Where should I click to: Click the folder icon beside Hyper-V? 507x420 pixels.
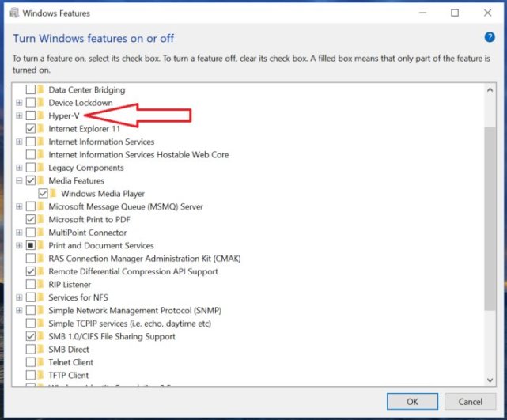tap(40, 115)
